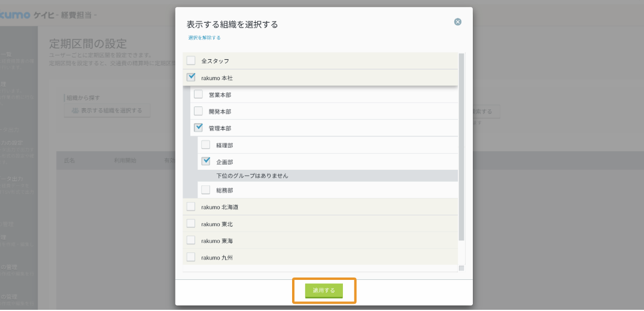Screen dimensions: 644x311
Task: Check the 開発本部 checkbox
Action: [x=198, y=111]
